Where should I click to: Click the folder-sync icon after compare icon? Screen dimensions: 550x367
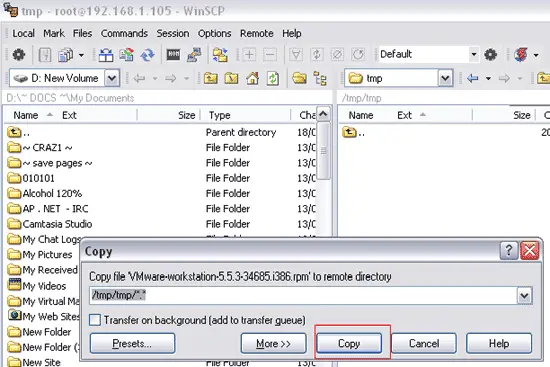click(x=220, y=55)
